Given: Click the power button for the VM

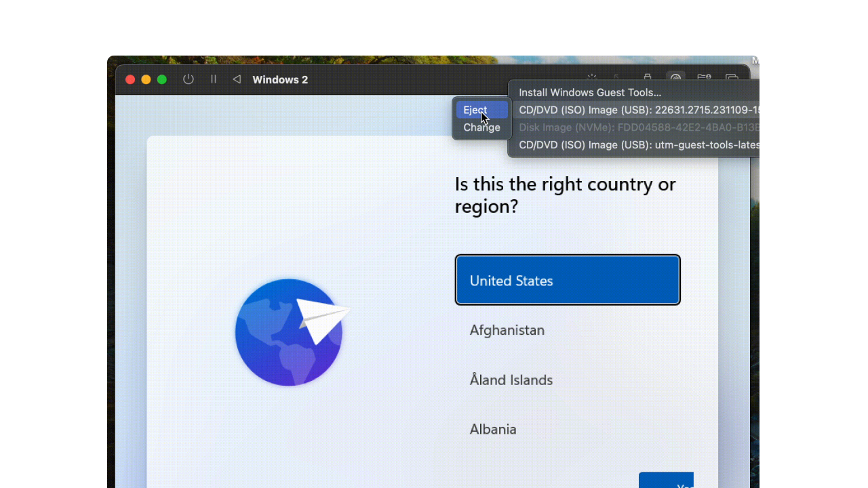Looking at the screenshot, I should coord(189,79).
